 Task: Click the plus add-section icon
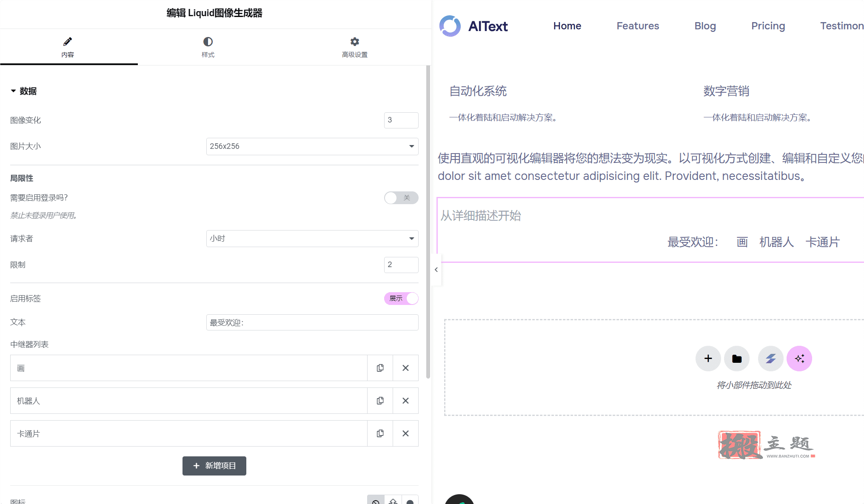(708, 359)
